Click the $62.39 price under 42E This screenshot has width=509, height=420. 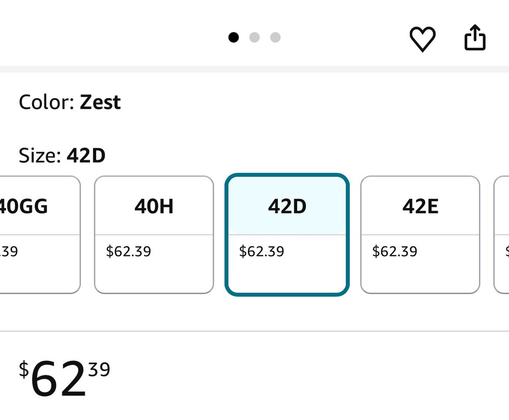point(395,251)
